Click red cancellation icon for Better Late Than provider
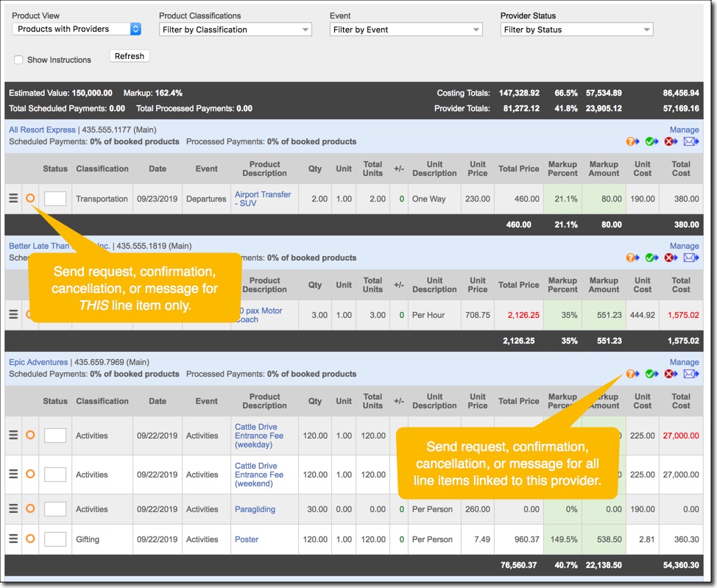 click(x=671, y=258)
